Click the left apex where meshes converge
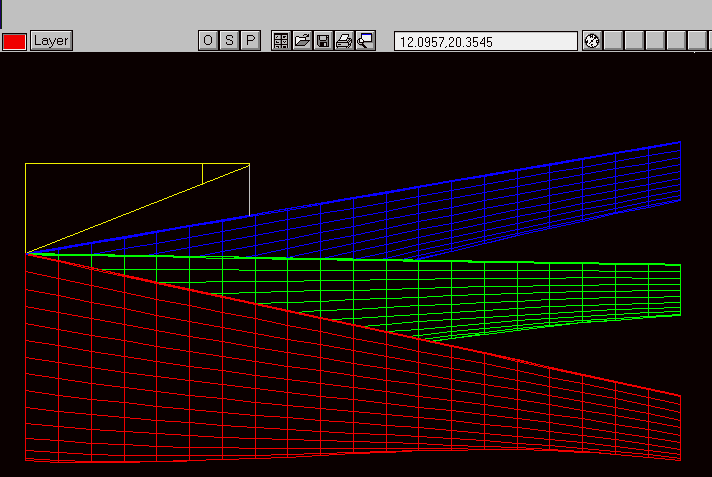 coord(26,253)
